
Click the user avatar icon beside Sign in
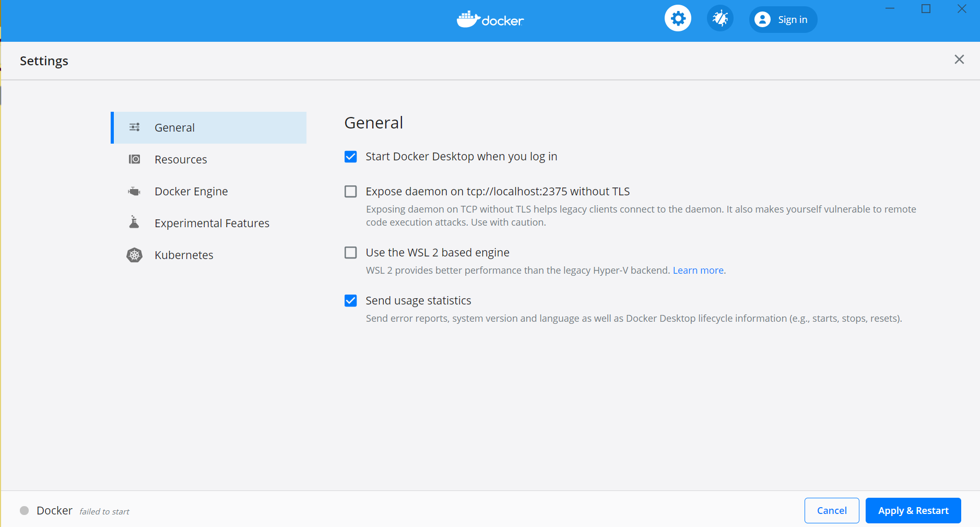pyautogui.click(x=762, y=19)
